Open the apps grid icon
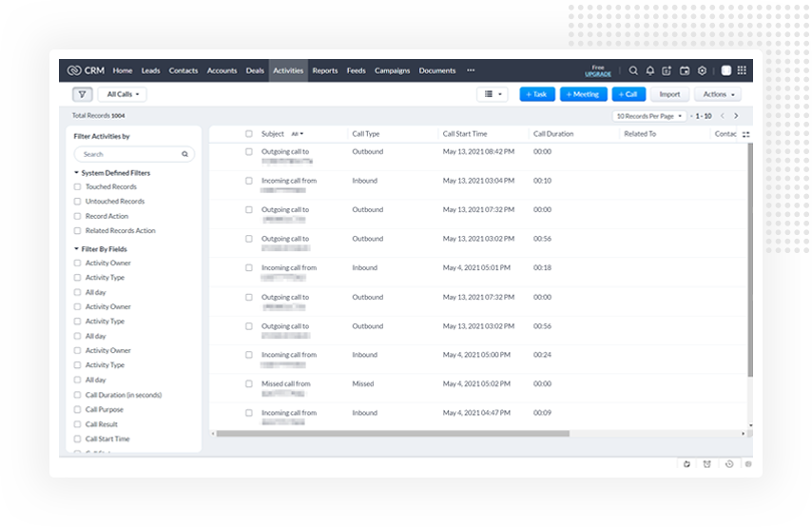This screenshot has width=812, height=527. pyautogui.click(x=742, y=70)
